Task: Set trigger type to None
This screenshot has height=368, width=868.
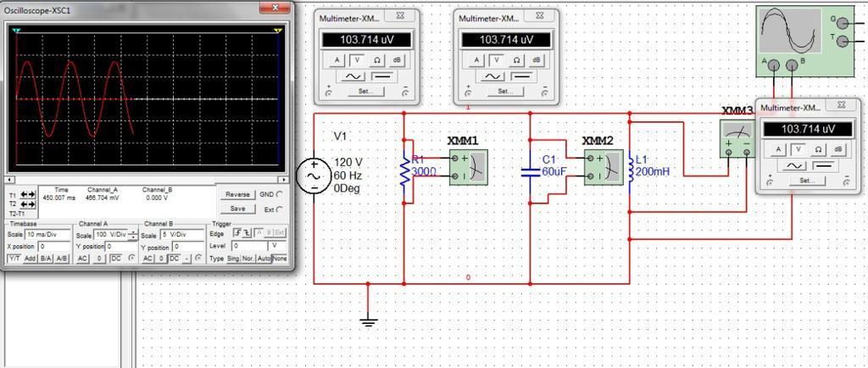Action: click(x=280, y=259)
